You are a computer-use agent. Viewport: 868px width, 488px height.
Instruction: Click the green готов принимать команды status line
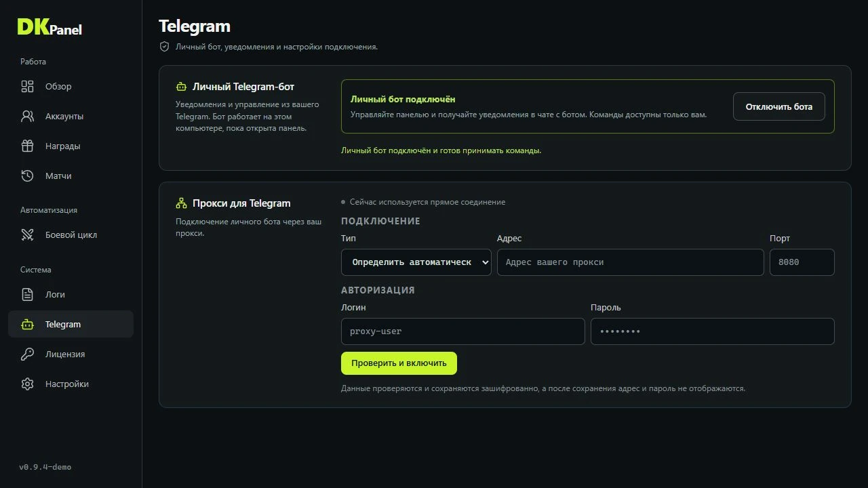(x=441, y=150)
